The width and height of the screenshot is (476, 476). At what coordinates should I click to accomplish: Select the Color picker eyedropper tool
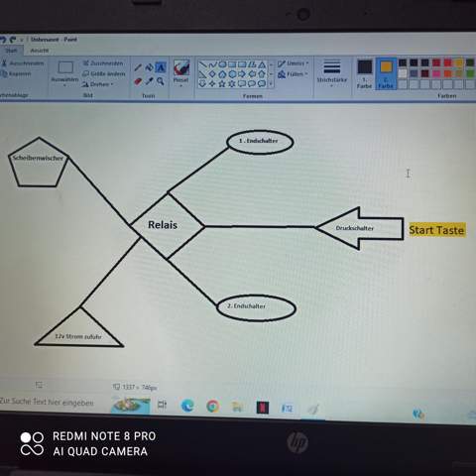[150, 81]
